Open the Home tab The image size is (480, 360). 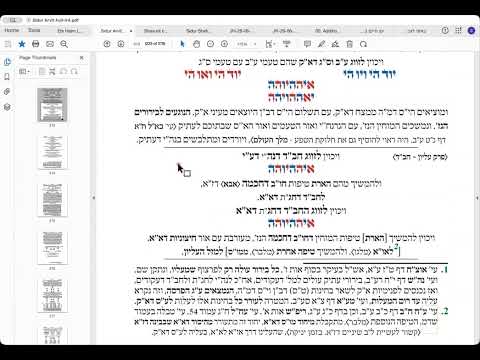(12, 30)
